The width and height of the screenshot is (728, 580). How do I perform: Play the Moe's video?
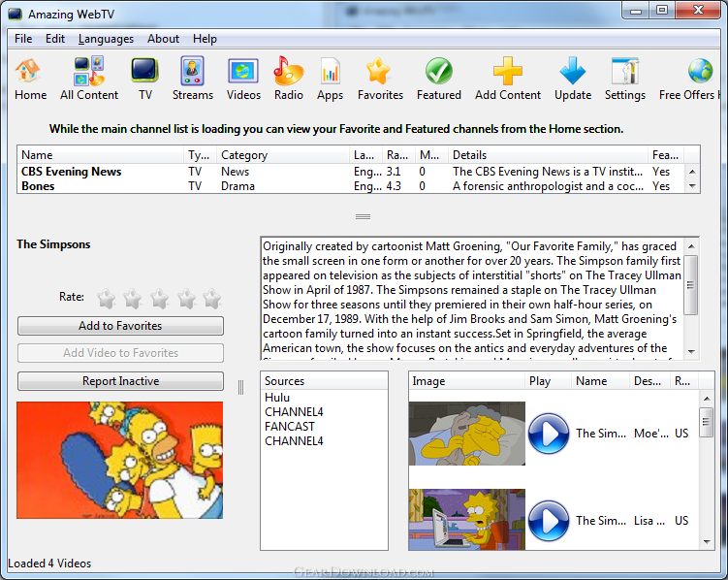tap(549, 434)
